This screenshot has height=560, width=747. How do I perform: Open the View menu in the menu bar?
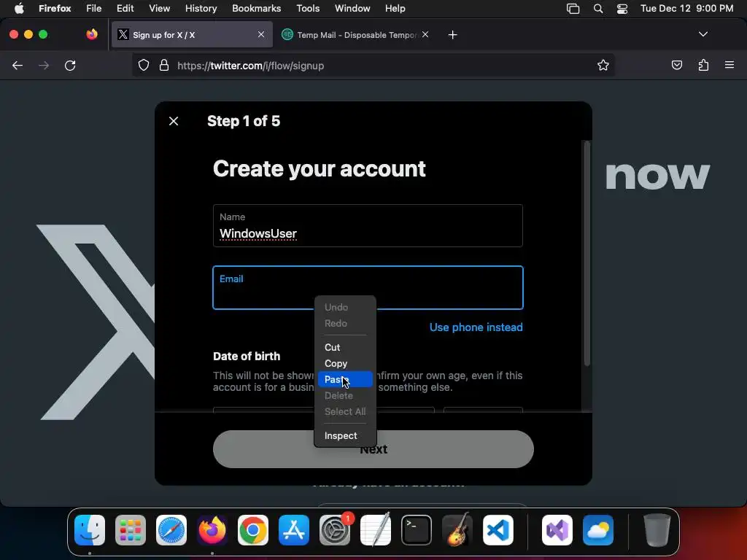tap(159, 9)
